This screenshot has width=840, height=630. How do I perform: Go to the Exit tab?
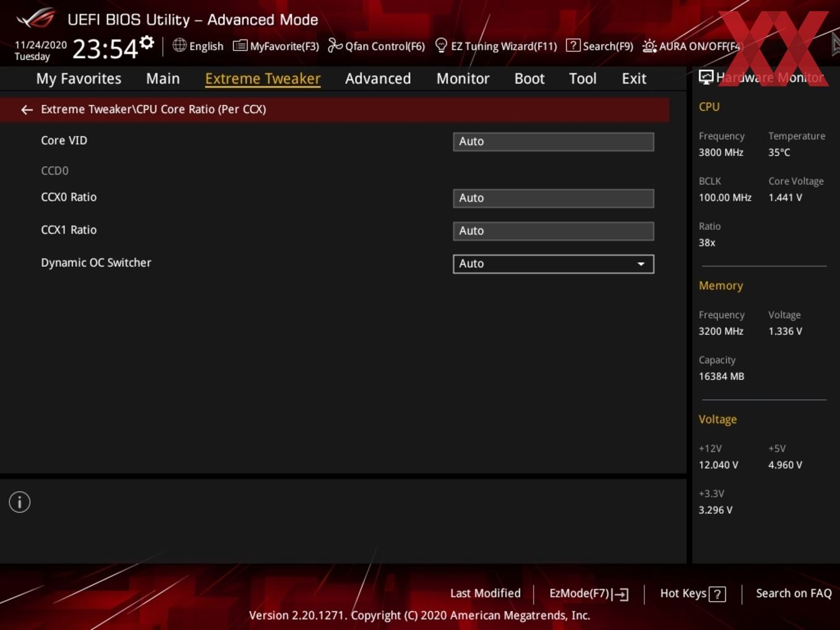634,78
